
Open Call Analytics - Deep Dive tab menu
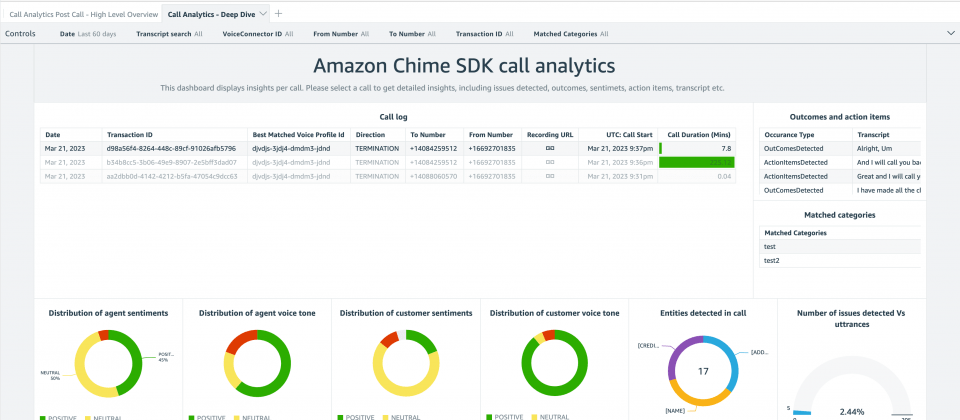click(x=262, y=14)
